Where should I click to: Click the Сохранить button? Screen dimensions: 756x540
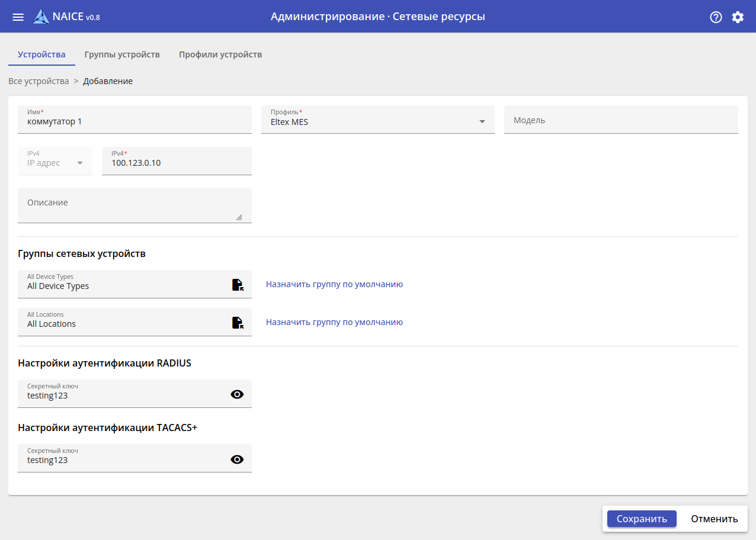click(x=642, y=519)
